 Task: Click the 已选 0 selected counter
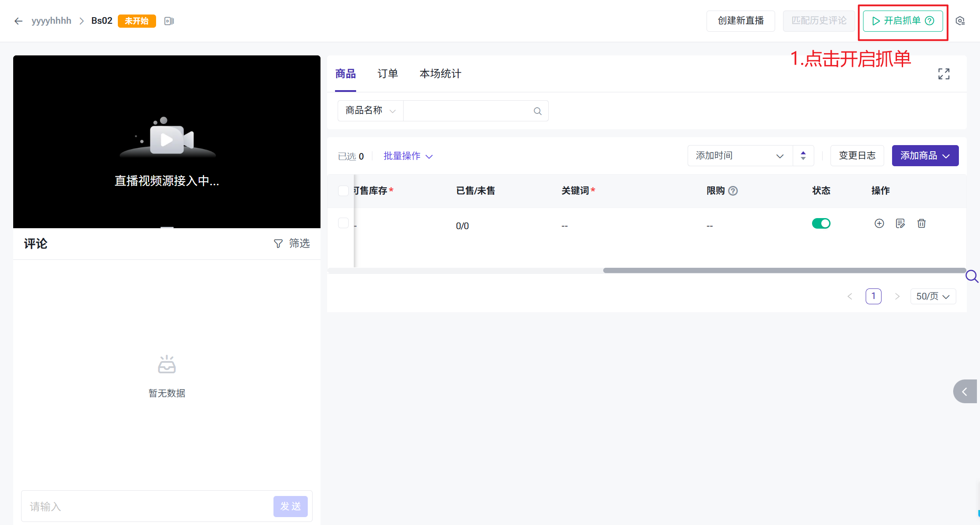(x=351, y=157)
